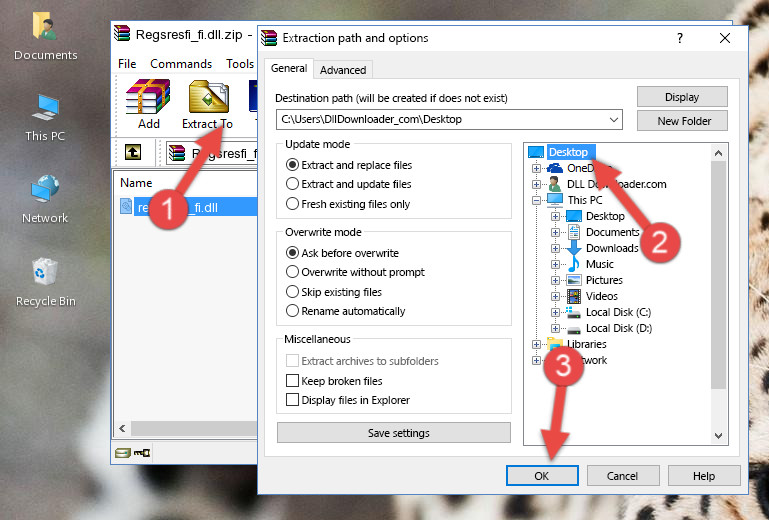Expand the Downloads tree node
Image resolution: width=769 pixels, height=520 pixels.
(x=555, y=248)
